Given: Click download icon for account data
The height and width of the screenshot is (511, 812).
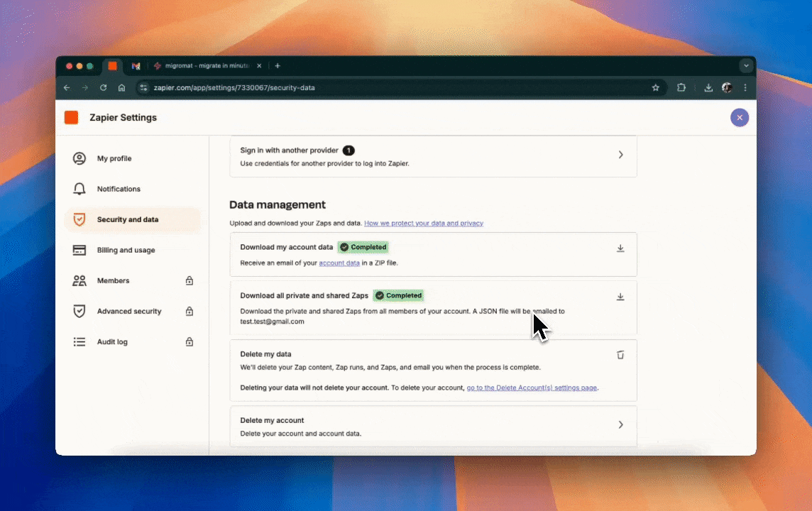Looking at the screenshot, I should (620, 248).
